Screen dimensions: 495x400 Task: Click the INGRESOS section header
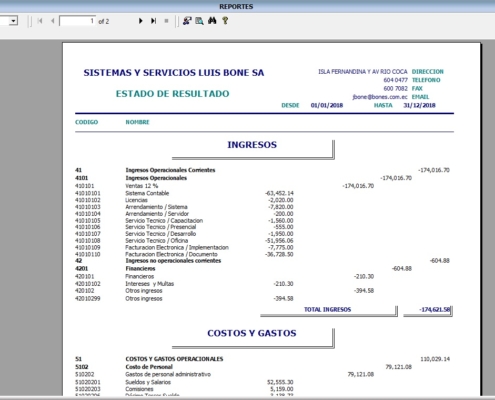point(252,145)
